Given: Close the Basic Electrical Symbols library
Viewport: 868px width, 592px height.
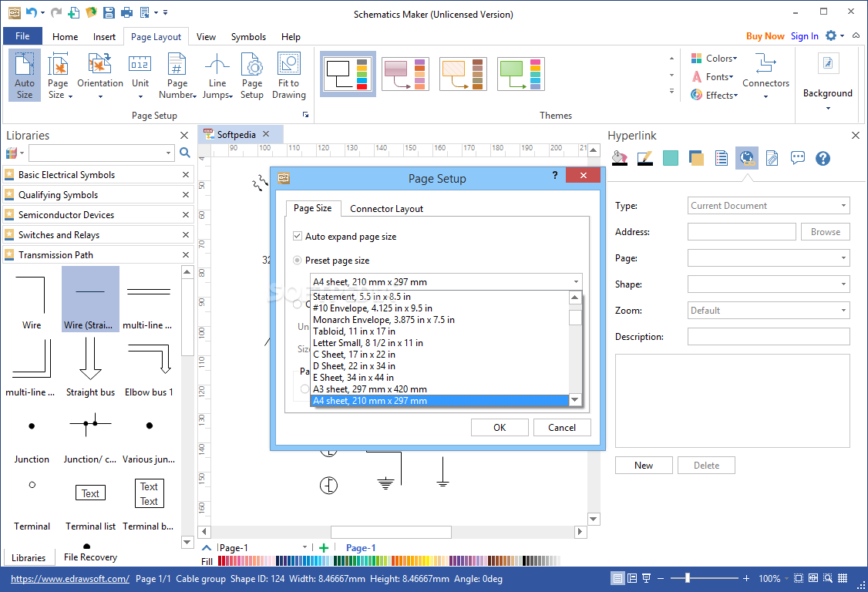Looking at the screenshot, I should 186,174.
